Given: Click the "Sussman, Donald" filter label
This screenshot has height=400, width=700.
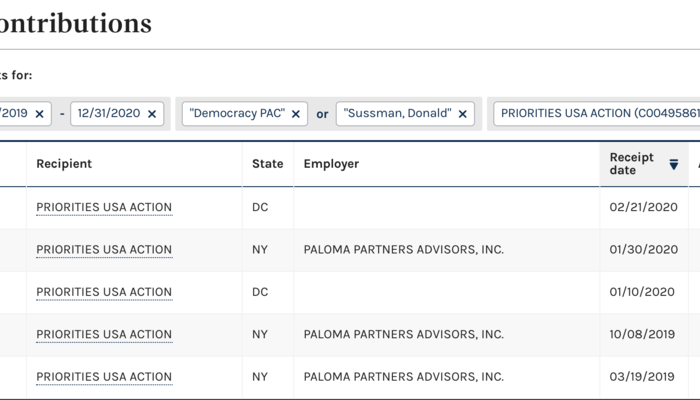Looking at the screenshot, I should click(397, 114).
